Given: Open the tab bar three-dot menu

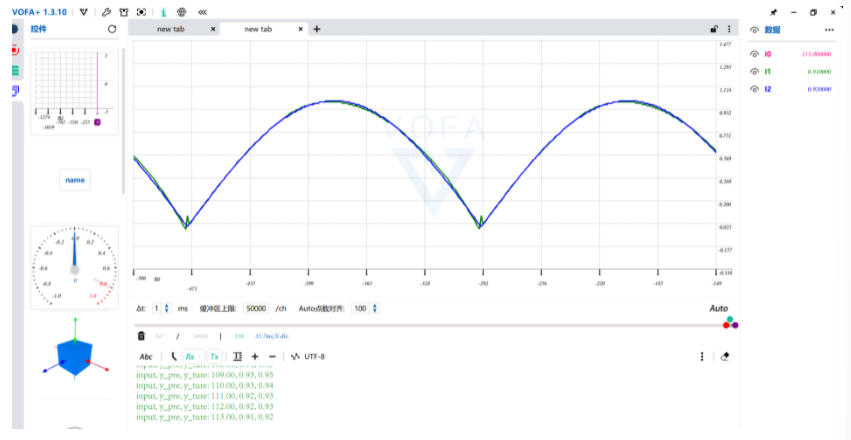Looking at the screenshot, I should click(x=729, y=29).
